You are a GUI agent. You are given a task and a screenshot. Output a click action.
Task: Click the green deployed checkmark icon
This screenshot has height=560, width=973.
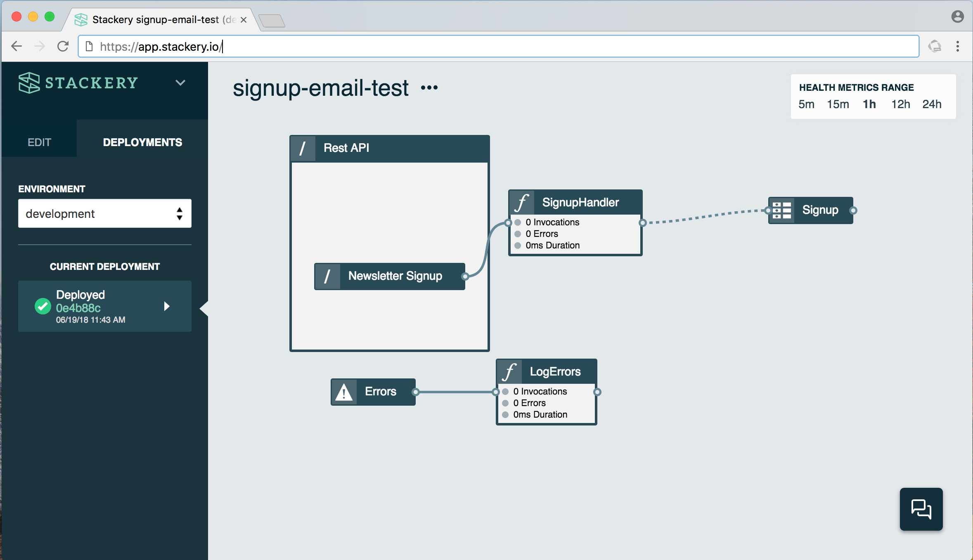pos(43,306)
